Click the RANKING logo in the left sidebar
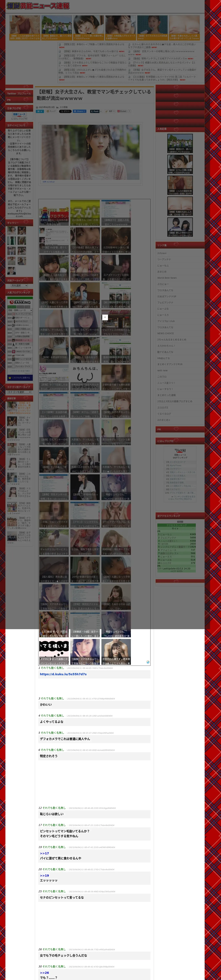This screenshot has width=221, height=980. [x=20, y=302]
